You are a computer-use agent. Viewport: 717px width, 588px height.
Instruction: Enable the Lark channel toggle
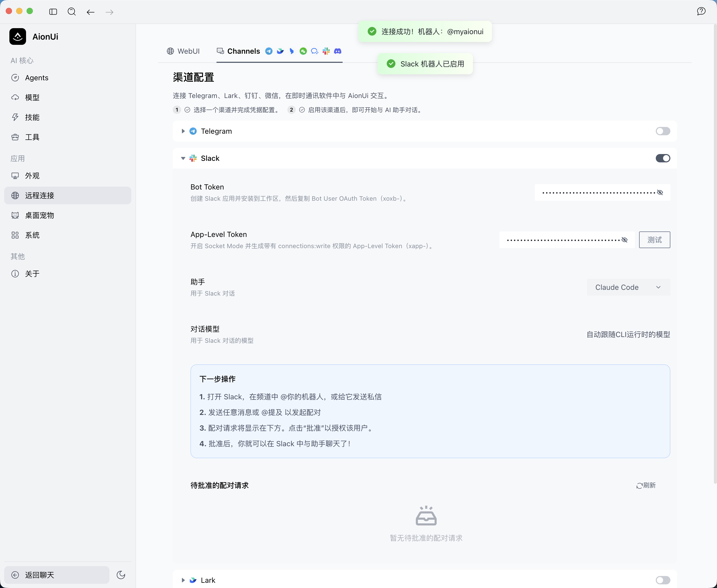(663, 580)
